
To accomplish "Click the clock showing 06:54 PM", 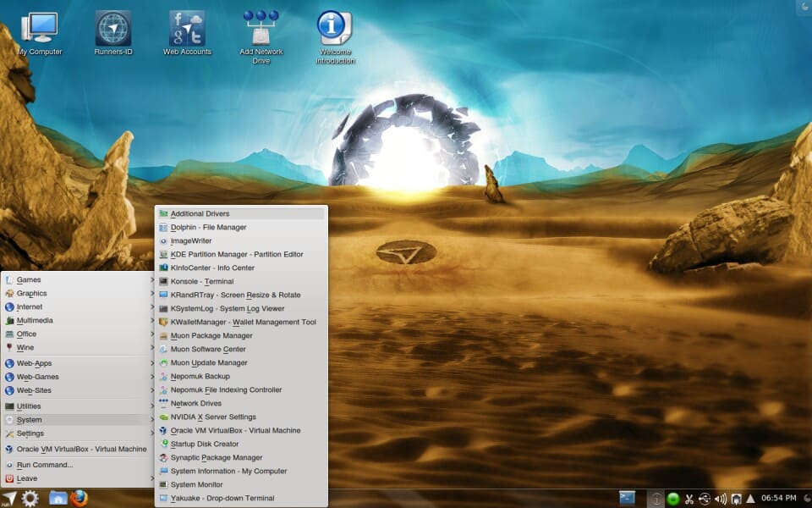I will click(x=778, y=498).
